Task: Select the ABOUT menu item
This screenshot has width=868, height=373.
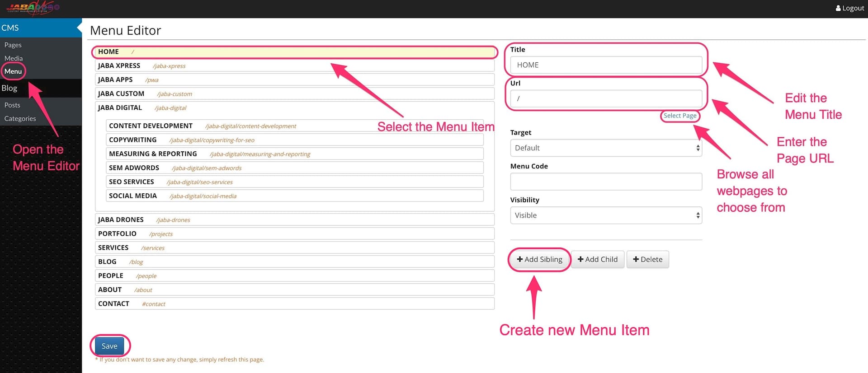Action: (295, 290)
